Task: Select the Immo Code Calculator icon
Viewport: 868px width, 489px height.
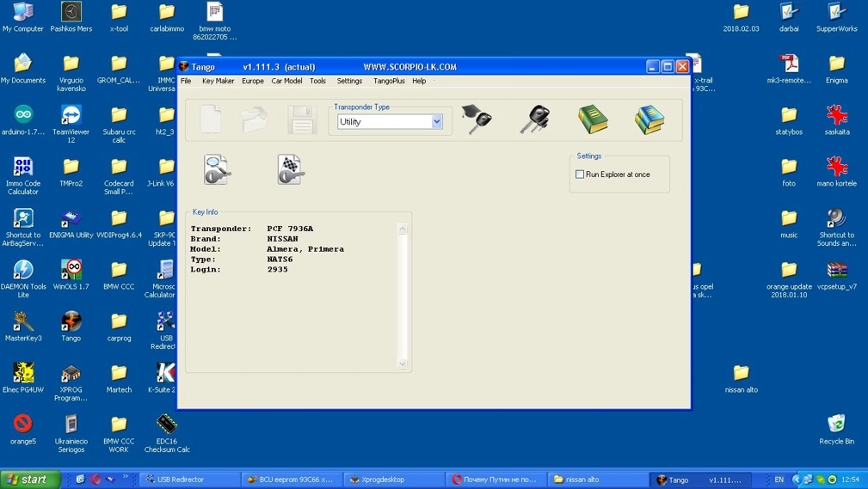Action: pos(22,175)
